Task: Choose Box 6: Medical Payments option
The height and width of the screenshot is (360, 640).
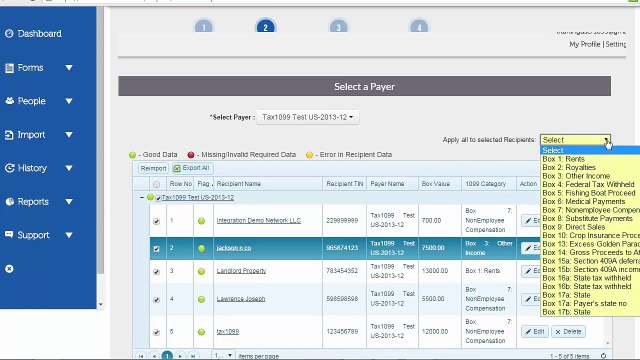Action: [590, 202]
